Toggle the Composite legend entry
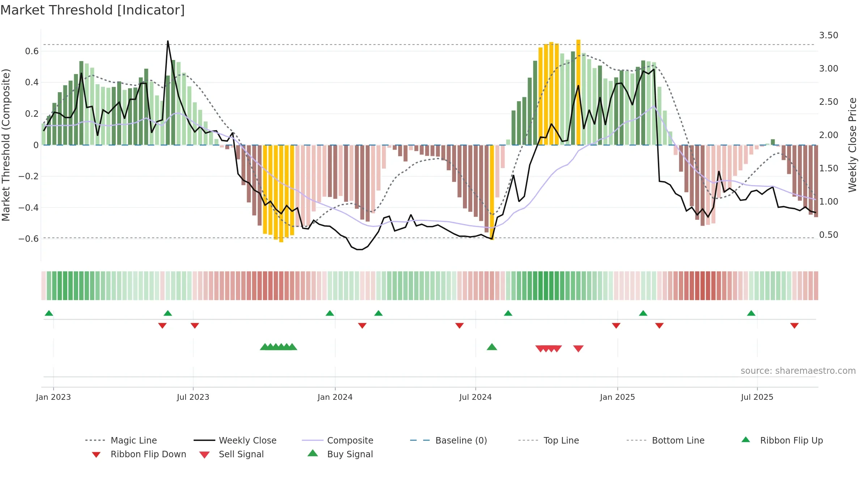 pyautogui.click(x=337, y=440)
